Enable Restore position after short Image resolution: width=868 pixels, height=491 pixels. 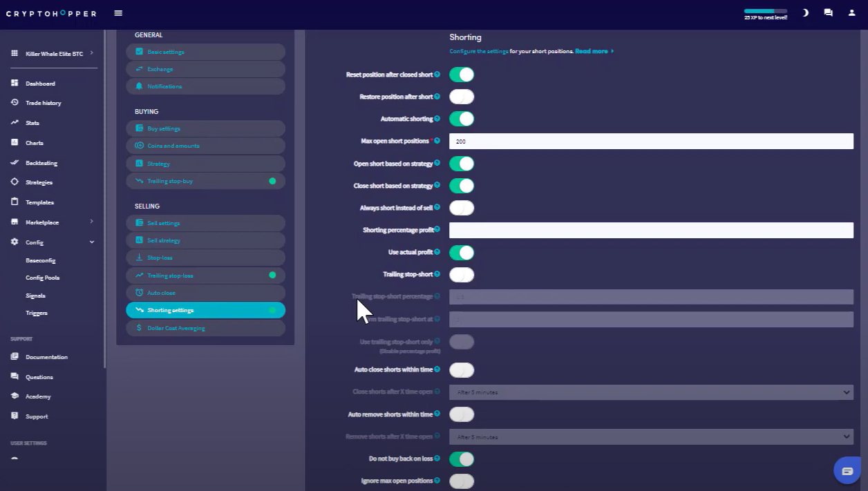(x=462, y=97)
